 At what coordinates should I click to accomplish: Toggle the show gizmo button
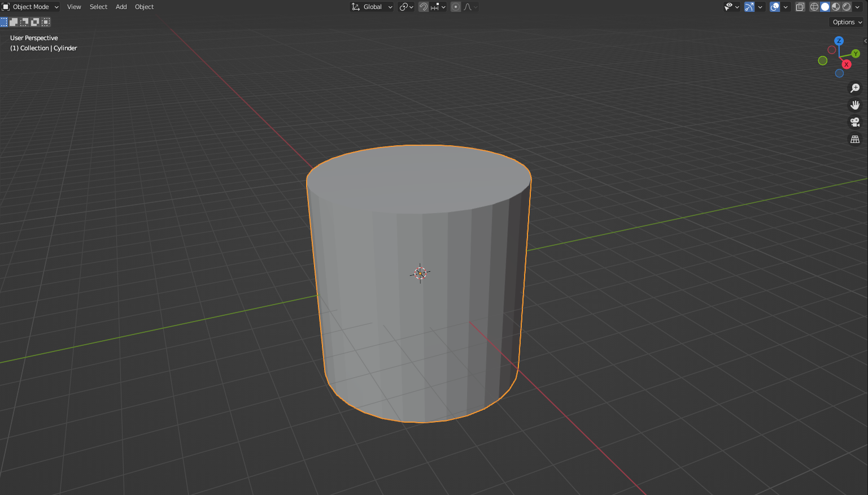pyautogui.click(x=749, y=7)
